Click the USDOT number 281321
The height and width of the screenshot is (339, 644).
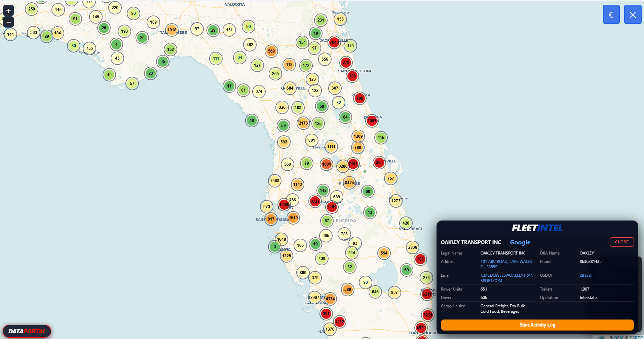point(586,275)
